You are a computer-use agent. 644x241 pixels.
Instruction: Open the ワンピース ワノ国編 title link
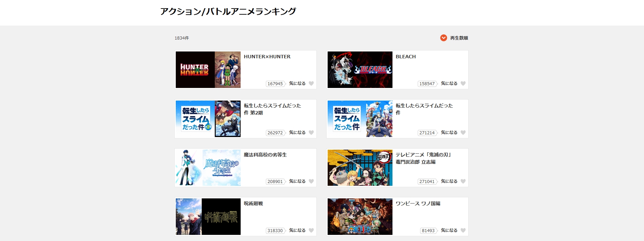coord(418,204)
